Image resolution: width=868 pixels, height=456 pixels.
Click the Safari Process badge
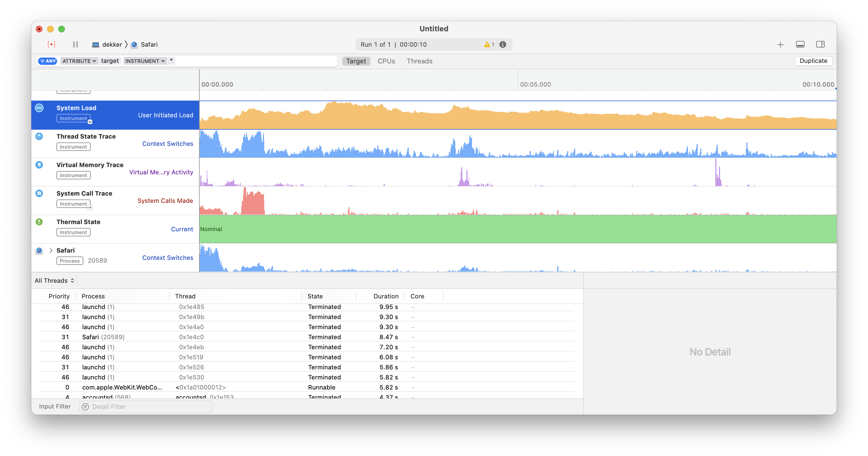pos(70,261)
